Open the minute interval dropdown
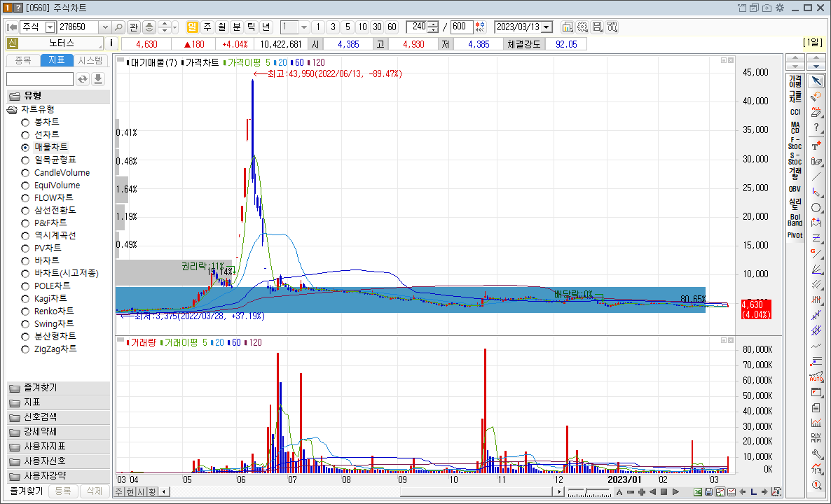Image resolution: width=831 pixels, height=504 pixels. point(304,27)
